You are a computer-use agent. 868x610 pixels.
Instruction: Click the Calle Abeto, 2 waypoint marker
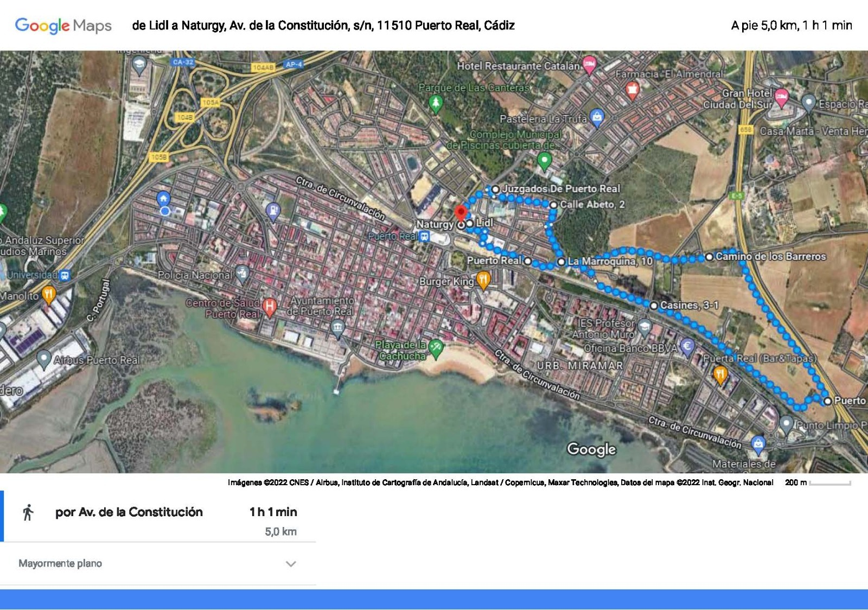click(x=553, y=205)
